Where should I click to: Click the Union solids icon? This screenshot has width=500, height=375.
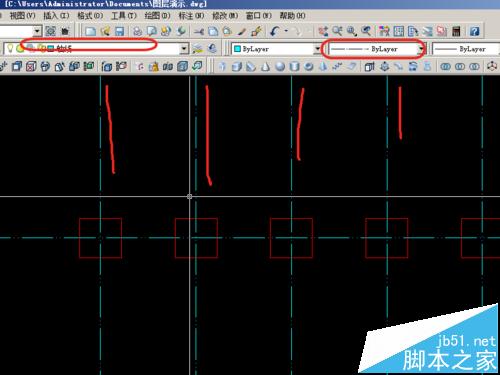pos(446,67)
